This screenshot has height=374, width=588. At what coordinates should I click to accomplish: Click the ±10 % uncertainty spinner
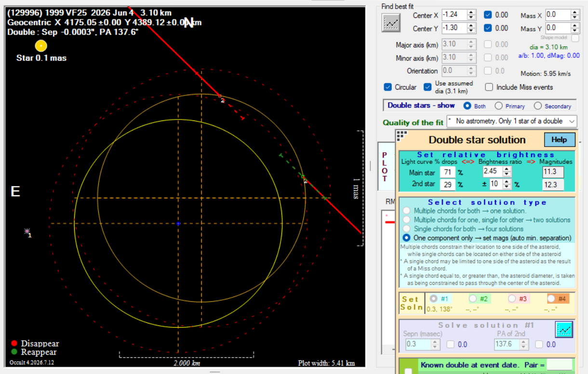pos(506,184)
